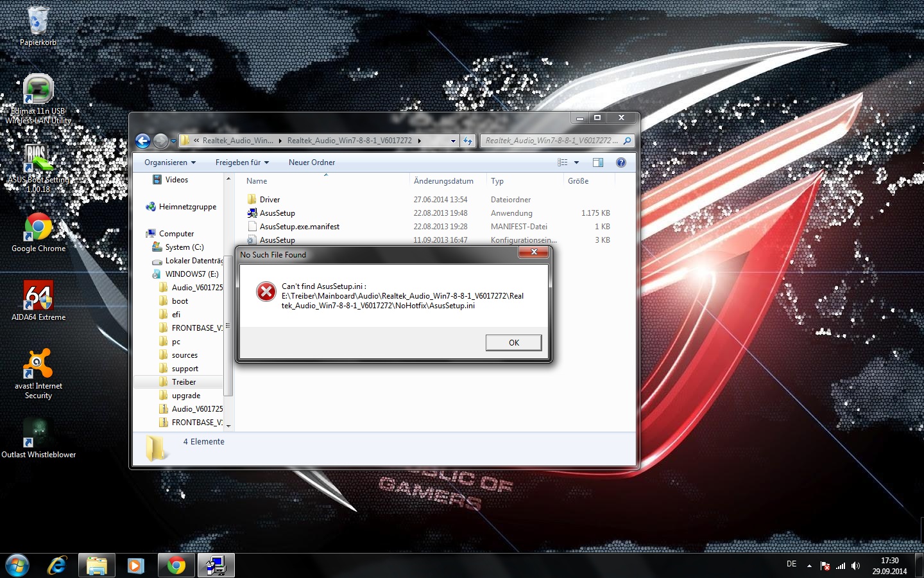Toggle the Explorer preview pane
This screenshot has height=578, width=924.
click(598, 162)
